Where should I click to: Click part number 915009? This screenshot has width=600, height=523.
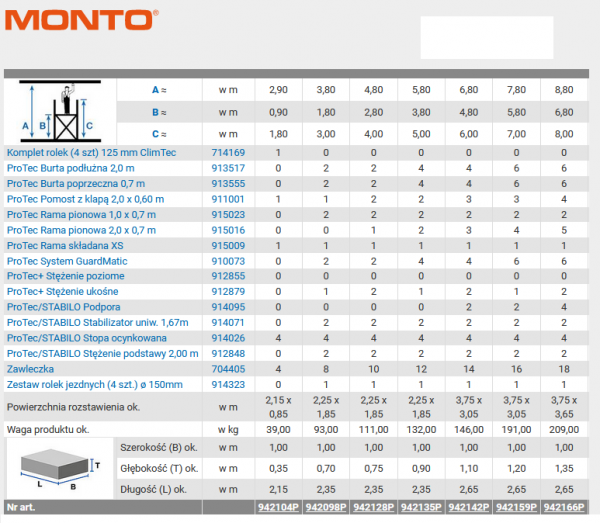228,246
